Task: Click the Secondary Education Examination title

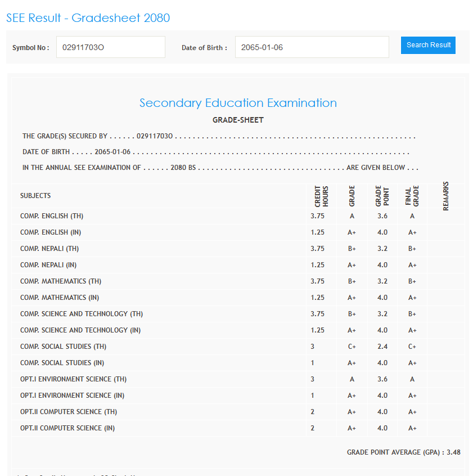Action: [238, 103]
